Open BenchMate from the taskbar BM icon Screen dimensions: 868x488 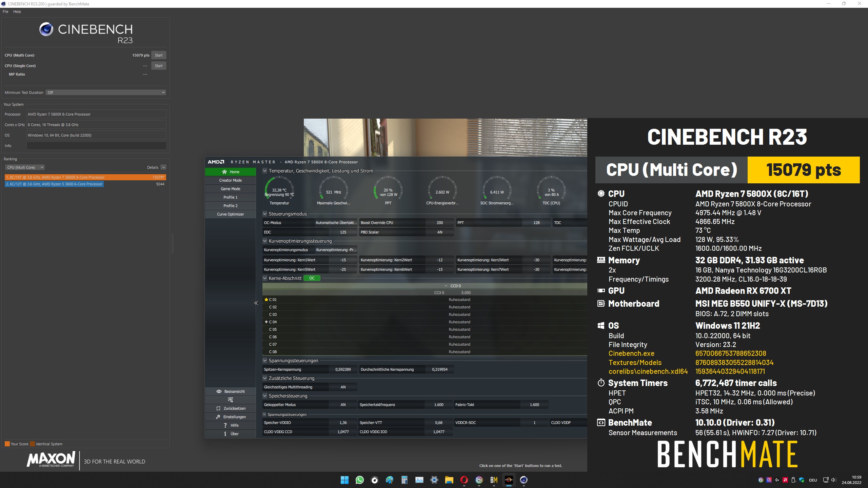point(494,480)
